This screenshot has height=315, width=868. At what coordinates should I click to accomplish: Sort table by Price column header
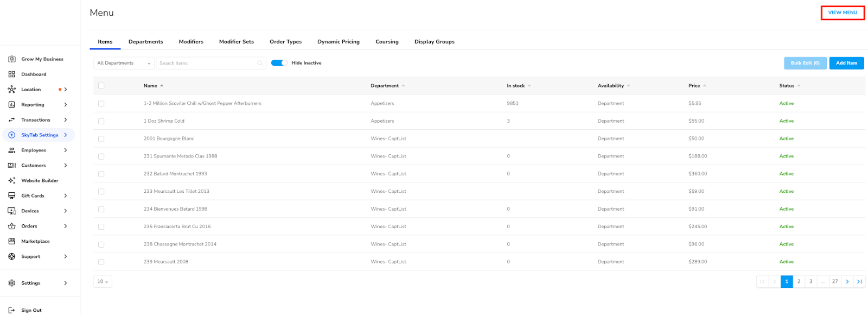click(x=694, y=86)
